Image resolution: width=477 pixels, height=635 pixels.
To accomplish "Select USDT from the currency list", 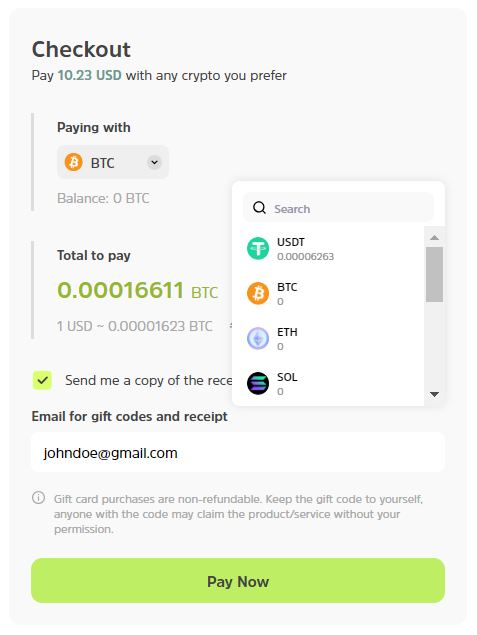I will coord(328,249).
